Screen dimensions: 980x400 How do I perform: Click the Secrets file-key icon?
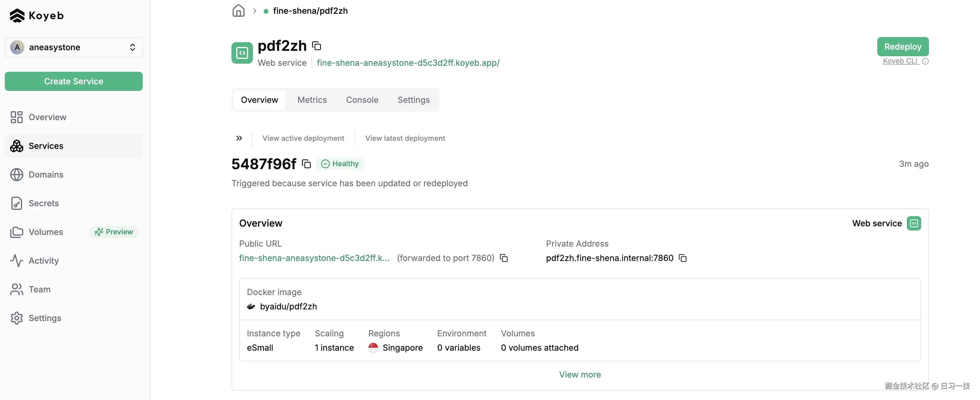tap(16, 203)
